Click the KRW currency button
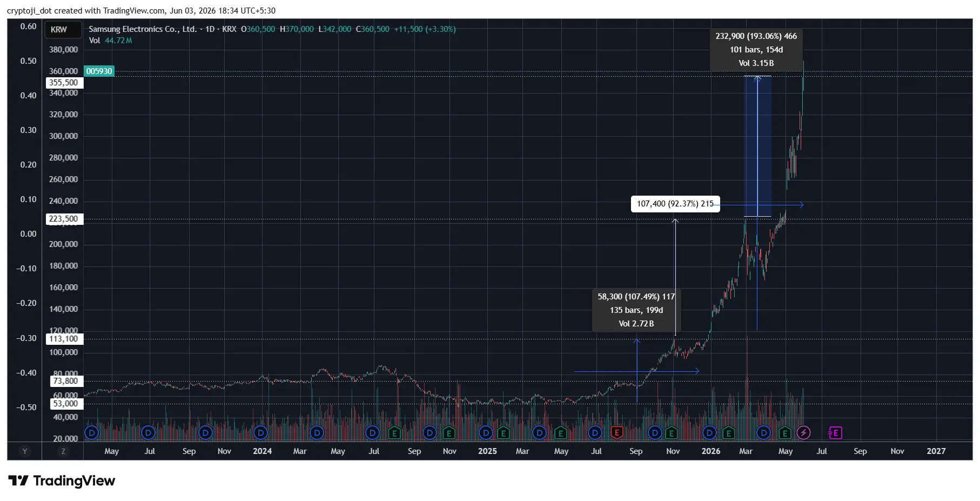Screen dimensions: 980x501 pyautogui.click(x=63, y=30)
